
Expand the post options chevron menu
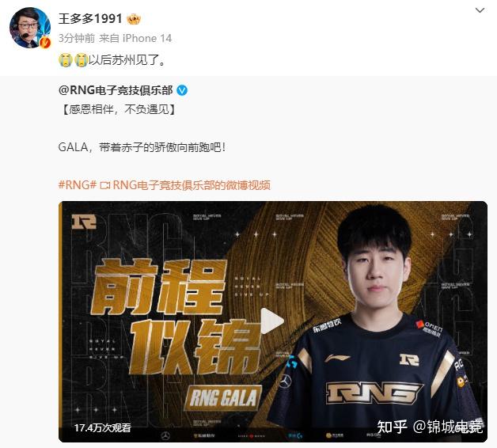480,10
